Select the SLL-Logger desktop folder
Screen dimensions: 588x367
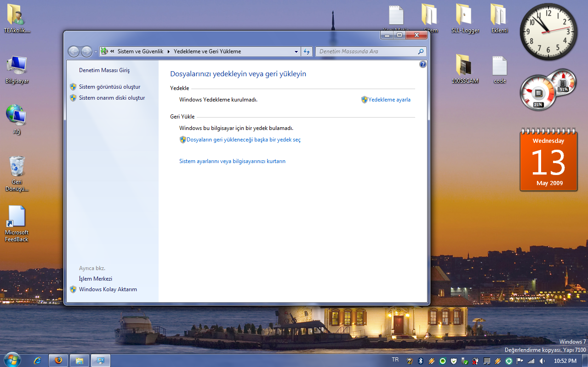[465, 19]
